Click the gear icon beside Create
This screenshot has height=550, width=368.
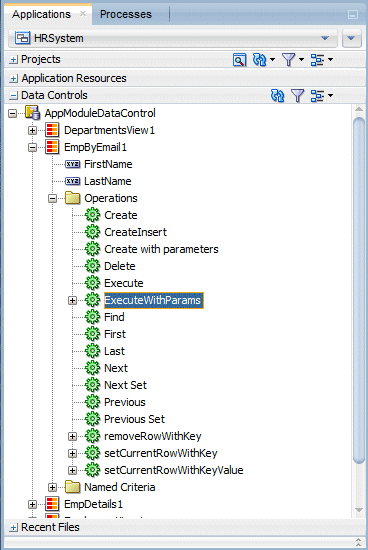pyautogui.click(x=93, y=215)
